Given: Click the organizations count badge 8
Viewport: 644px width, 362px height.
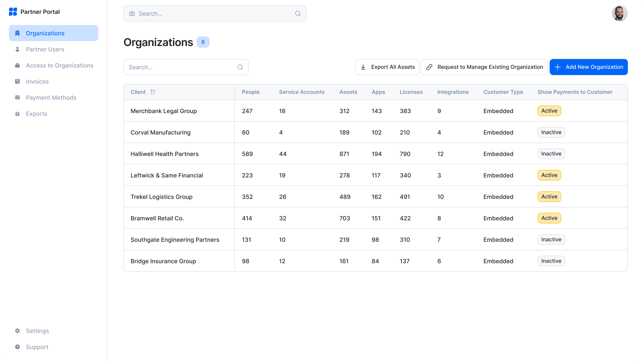Looking at the screenshot, I should [203, 42].
